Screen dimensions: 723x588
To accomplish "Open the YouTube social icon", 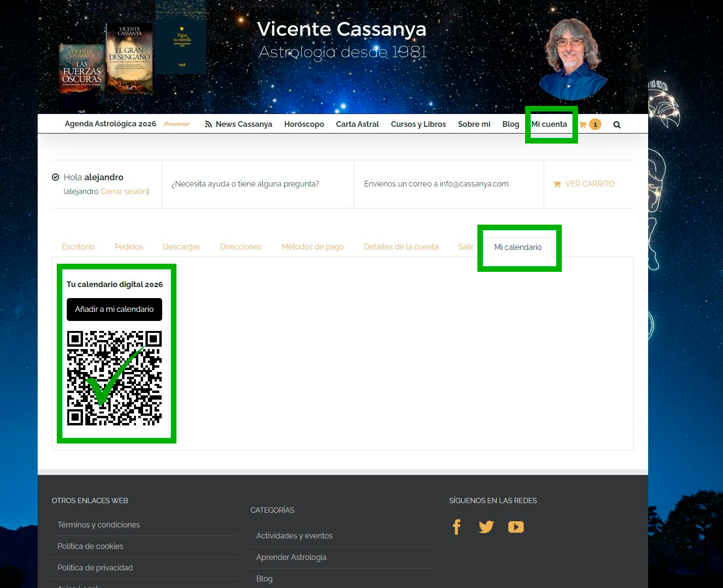I will click(x=516, y=527).
